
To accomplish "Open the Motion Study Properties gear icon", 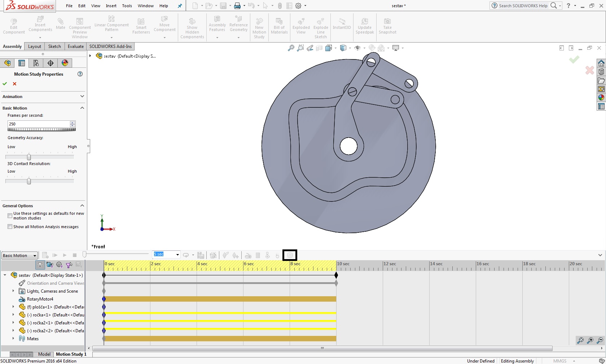I will pyautogui.click(x=290, y=255).
